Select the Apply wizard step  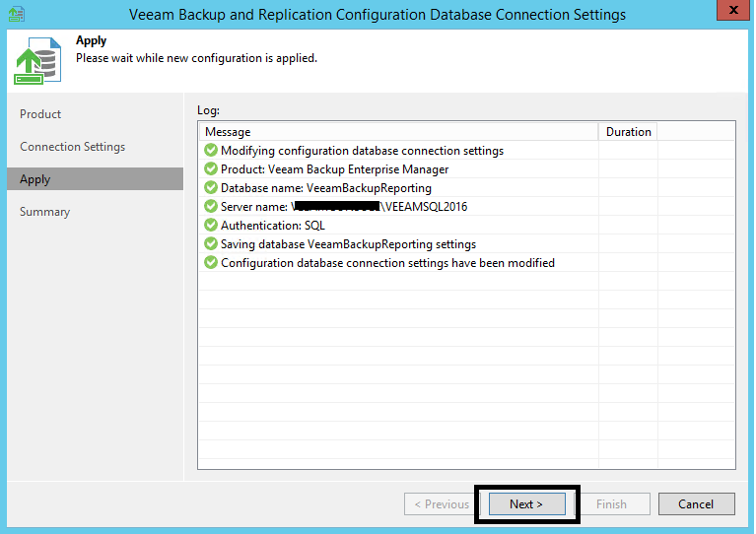click(95, 179)
